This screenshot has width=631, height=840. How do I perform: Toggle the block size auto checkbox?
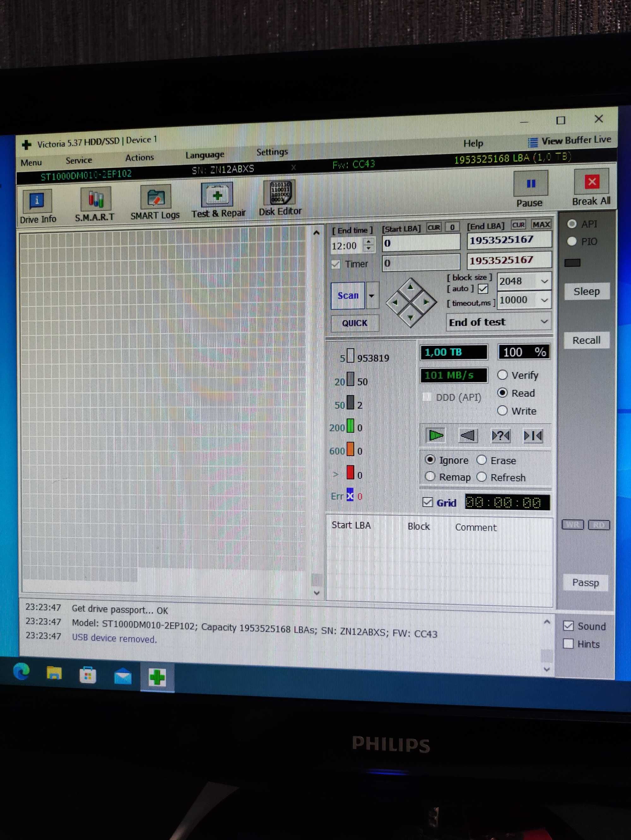click(483, 289)
